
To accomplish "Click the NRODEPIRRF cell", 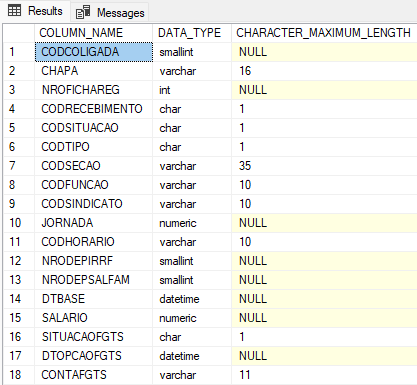I will (x=94, y=261).
